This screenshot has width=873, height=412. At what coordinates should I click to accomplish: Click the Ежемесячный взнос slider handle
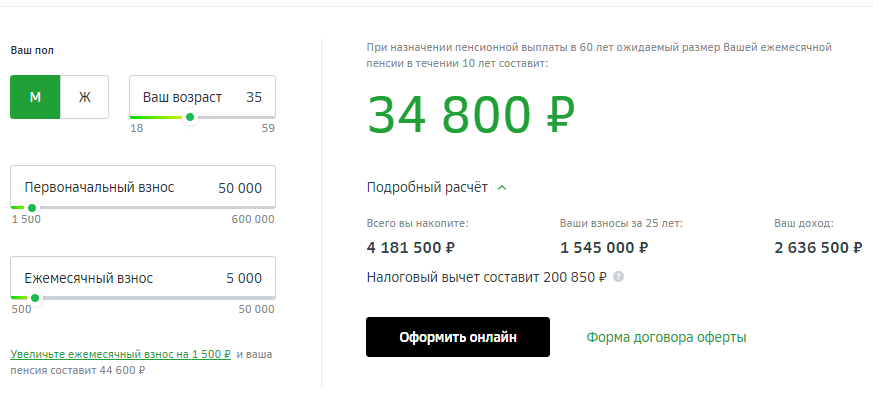tap(35, 298)
